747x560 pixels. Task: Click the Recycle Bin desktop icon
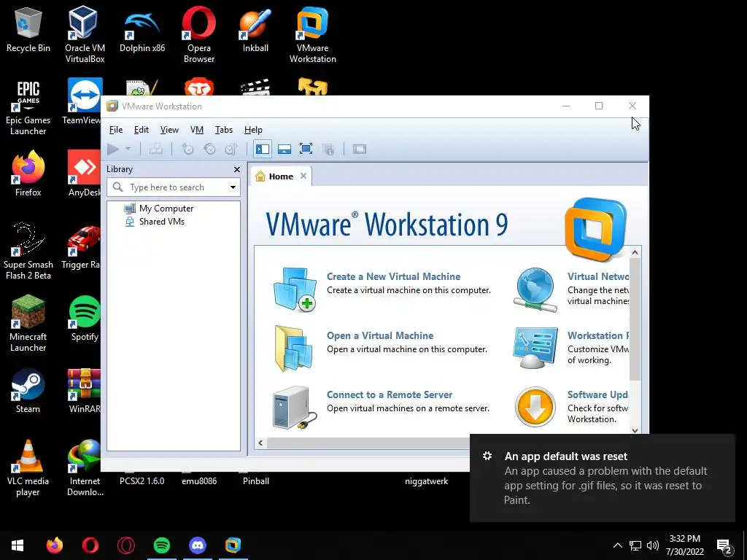[28, 29]
